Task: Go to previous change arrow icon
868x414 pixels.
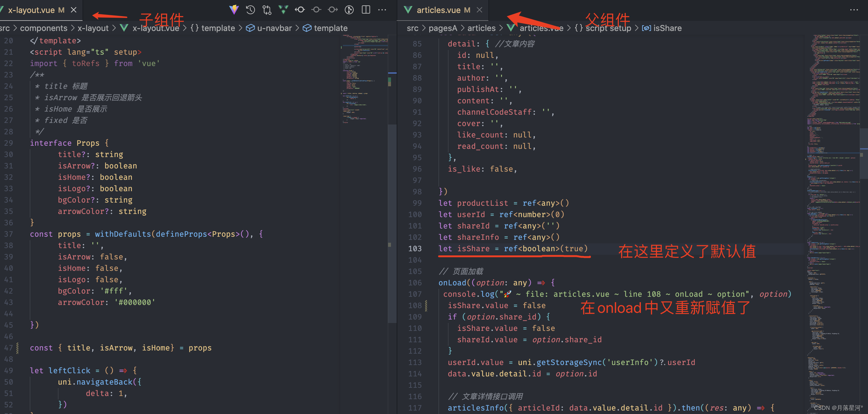Action: (x=300, y=10)
